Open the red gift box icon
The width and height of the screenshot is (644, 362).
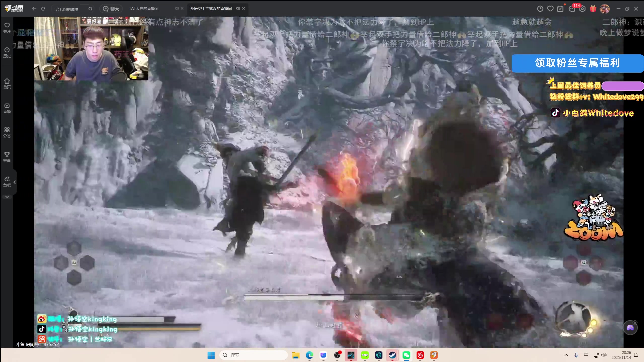(593, 9)
